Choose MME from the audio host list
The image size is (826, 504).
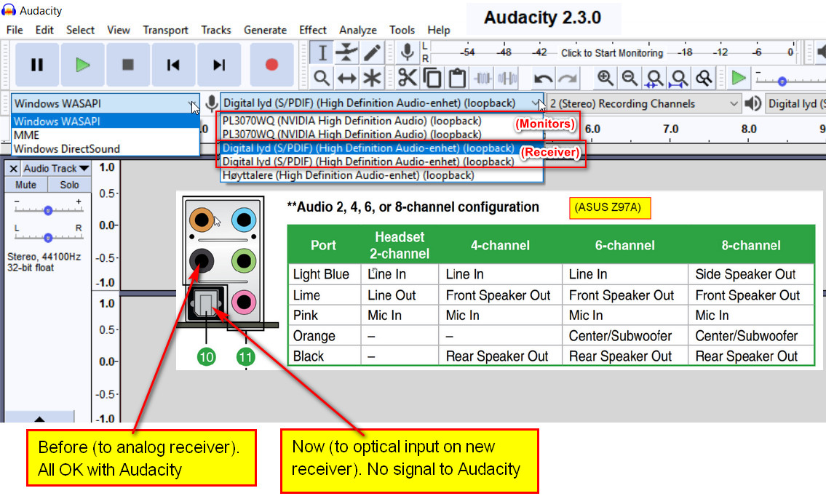click(106, 135)
